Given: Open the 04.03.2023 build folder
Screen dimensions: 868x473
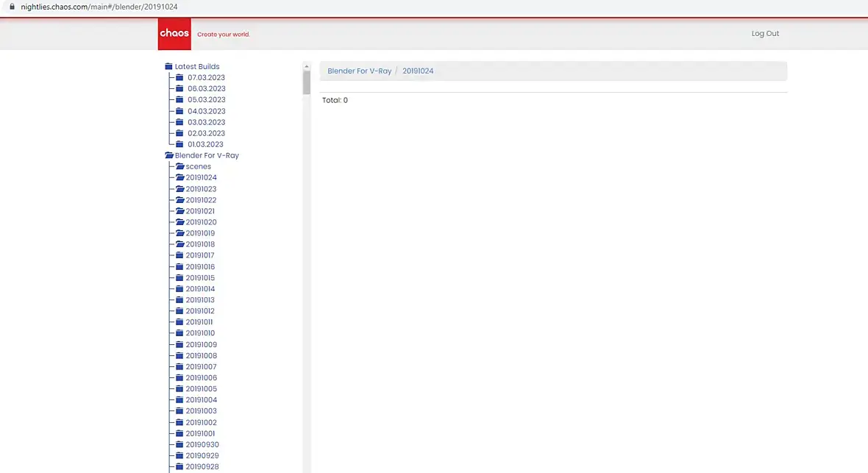Looking at the screenshot, I should click(207, 111).
